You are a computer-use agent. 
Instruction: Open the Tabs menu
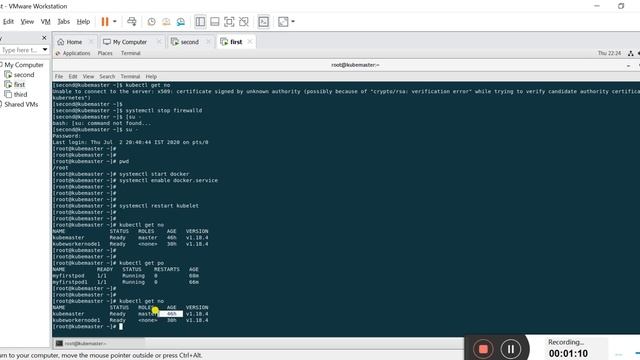click(64, 22)
